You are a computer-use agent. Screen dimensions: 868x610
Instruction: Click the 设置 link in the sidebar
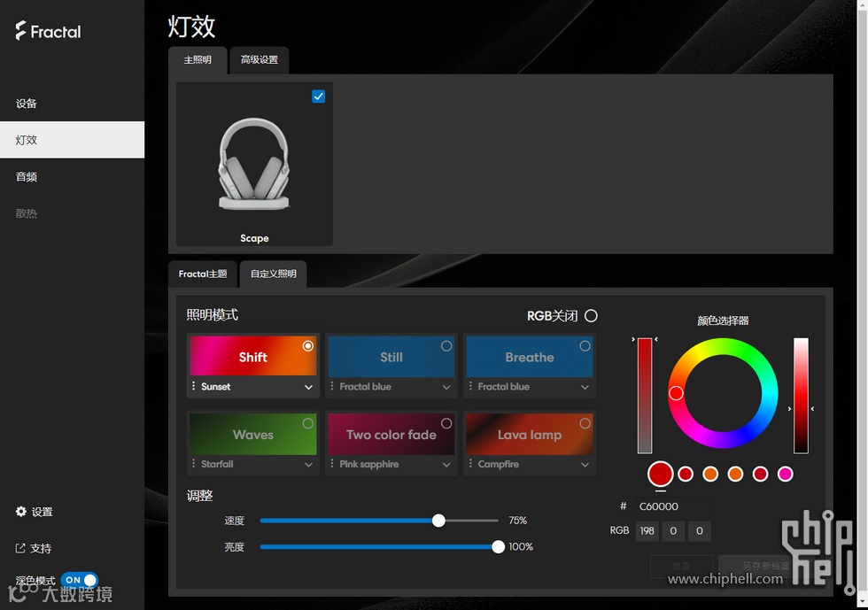[43, 512]
